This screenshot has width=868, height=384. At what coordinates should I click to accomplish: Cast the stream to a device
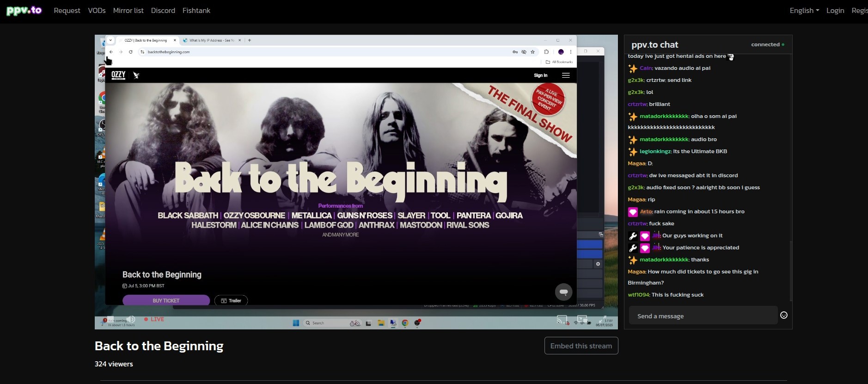pos(562,319)
